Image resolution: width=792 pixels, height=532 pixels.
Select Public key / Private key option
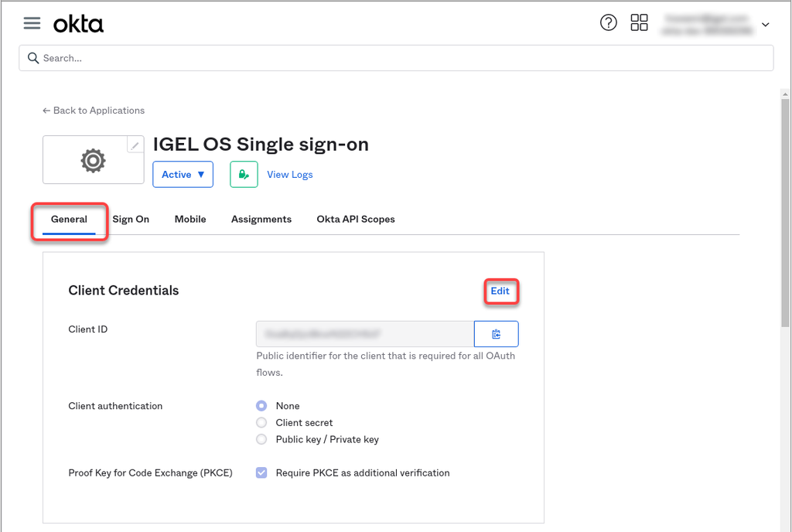tap(261, 439)
